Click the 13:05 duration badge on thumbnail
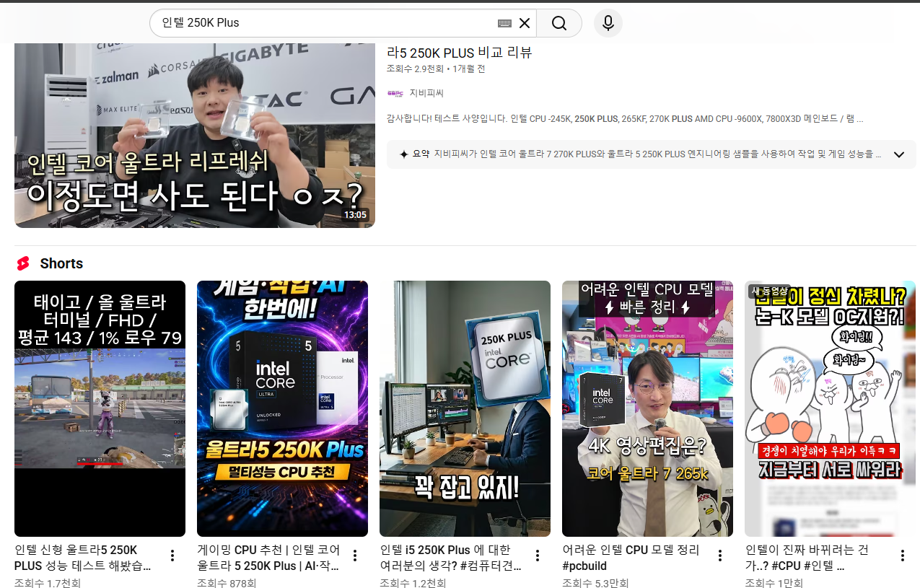This screenshot has height=588, width=920. tap(355, 214)
